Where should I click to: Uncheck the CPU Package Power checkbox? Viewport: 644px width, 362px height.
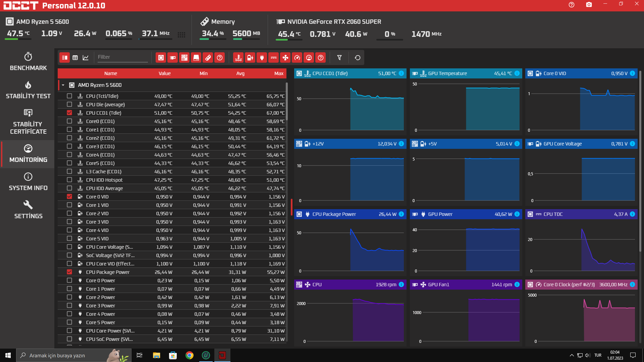point(69,272)
